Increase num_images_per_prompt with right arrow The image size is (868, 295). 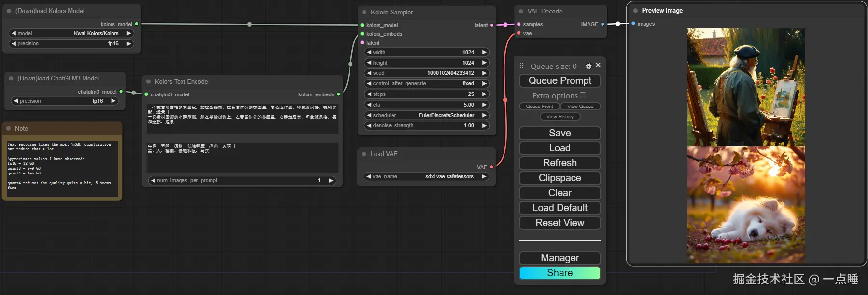331,180
